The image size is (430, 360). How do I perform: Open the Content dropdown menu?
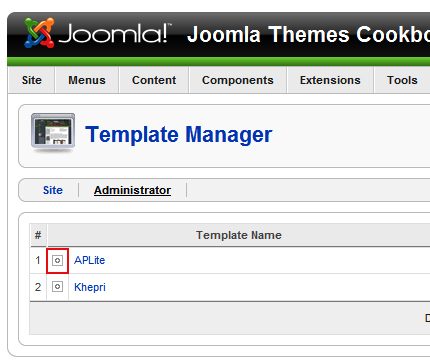click(154, 80)
